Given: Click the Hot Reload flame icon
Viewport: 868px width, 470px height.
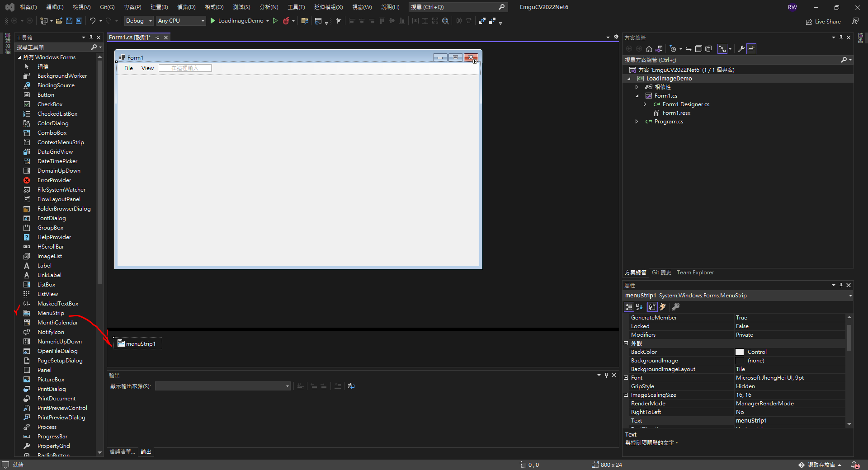Looking at the screenshot, I should pyautogui.click(x=286, y=21).
